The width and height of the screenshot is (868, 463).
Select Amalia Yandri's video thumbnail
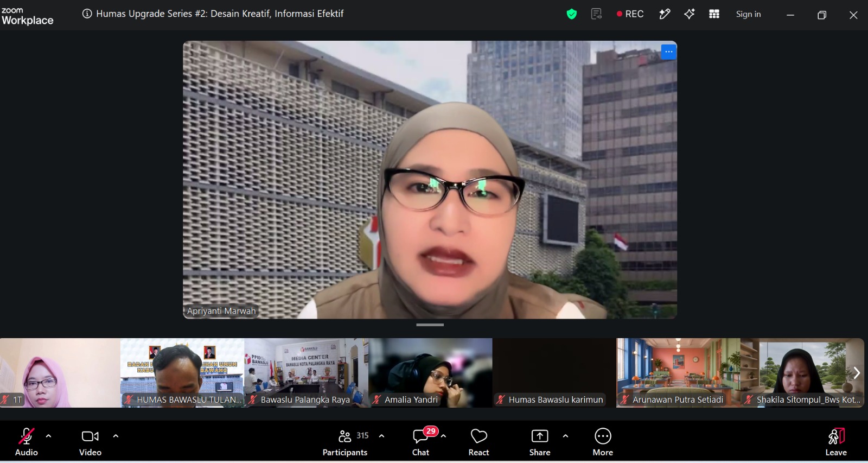(x=431, y=373)
